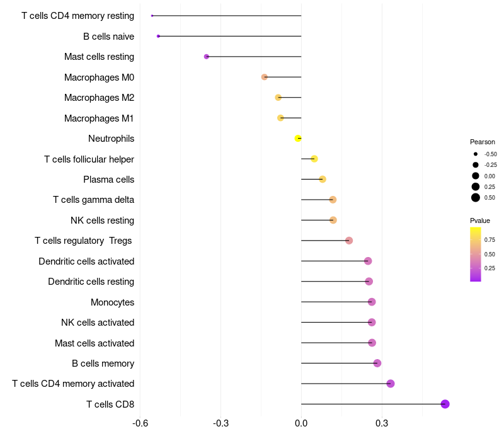Screen dimensions: 504x441
Task: Click the T cells CD8 data point
Action: (445, 404)
